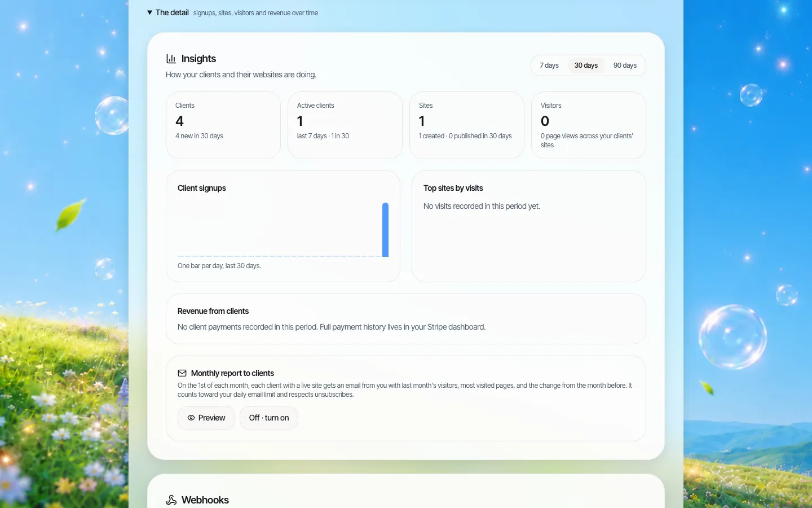Select the 30 days range
Viewport: 812px width, 508px height.
click(x=586, y=65)
